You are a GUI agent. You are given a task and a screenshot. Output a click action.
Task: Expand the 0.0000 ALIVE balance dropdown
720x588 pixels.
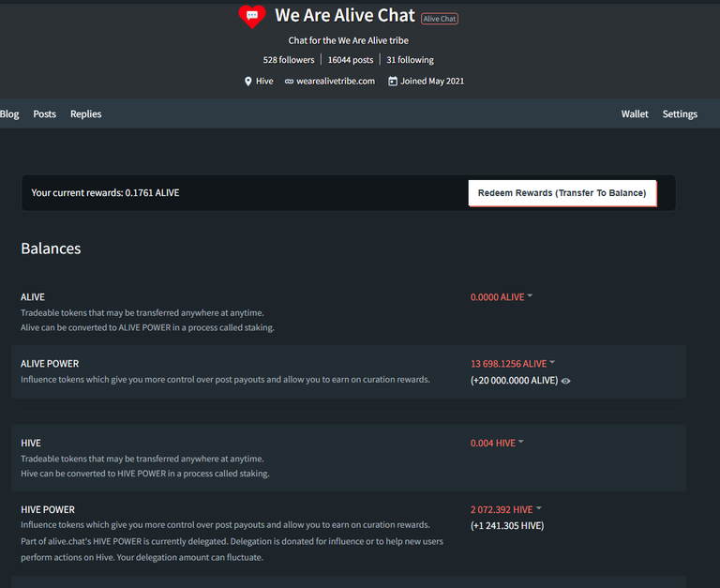(x=501, y=297)
